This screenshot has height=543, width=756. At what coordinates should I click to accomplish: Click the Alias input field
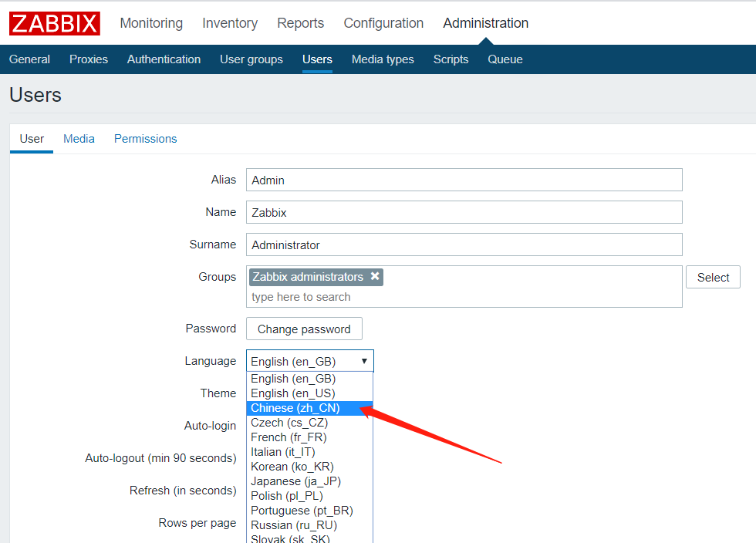click(464, 180)
